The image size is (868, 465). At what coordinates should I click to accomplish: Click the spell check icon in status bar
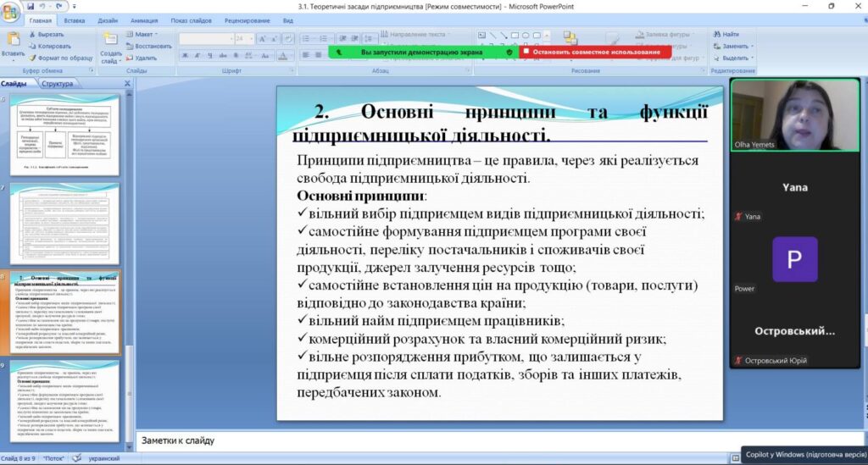pos(78,458)
